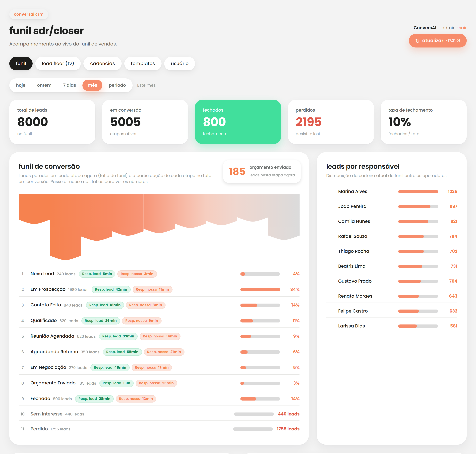
Task: Click Resp. nossa 3min badge
Action: click(137, 274)
